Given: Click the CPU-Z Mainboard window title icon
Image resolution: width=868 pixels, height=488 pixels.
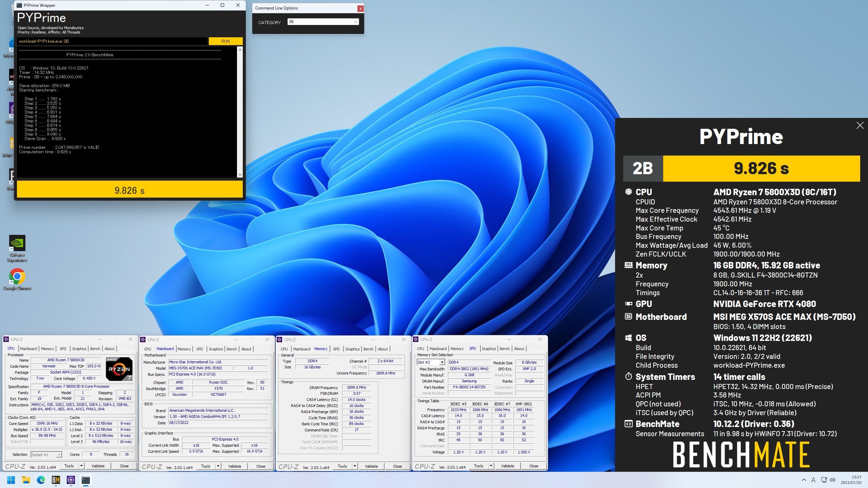Looking at the screenshot, I should 143,340.
